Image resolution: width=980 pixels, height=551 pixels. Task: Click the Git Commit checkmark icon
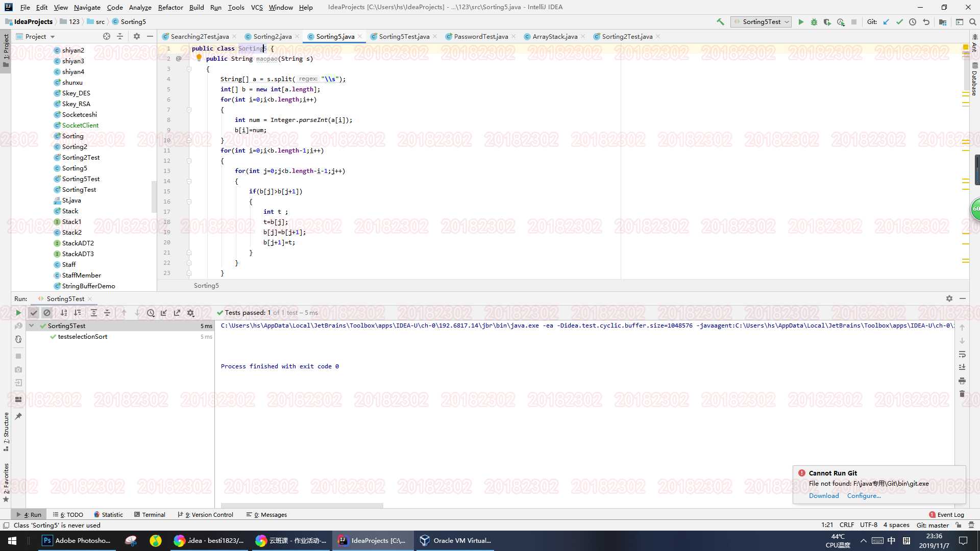coord(899,22)
